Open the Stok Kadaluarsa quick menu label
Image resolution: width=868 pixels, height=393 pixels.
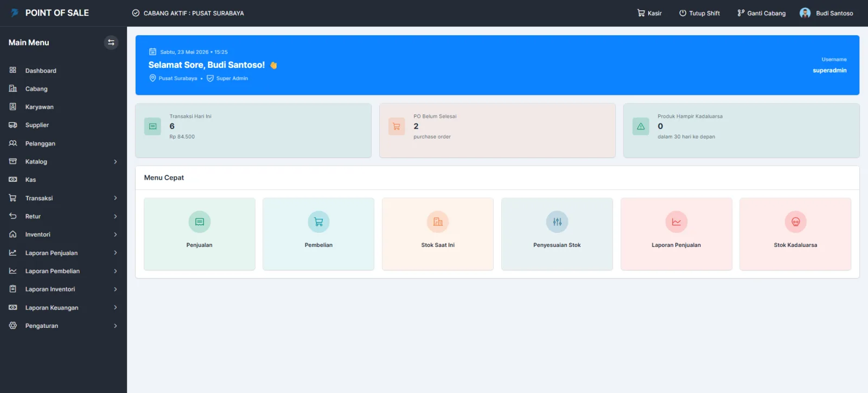pos(795,245)
